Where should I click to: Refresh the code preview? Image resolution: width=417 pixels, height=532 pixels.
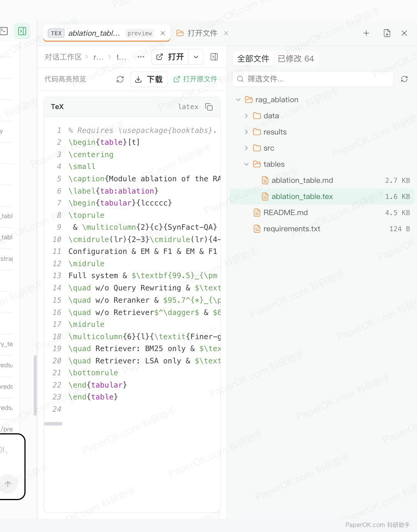coord(120,79)
